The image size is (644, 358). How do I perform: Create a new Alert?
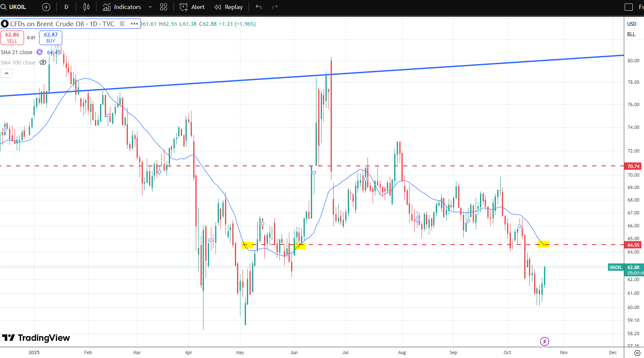[192, 7]
